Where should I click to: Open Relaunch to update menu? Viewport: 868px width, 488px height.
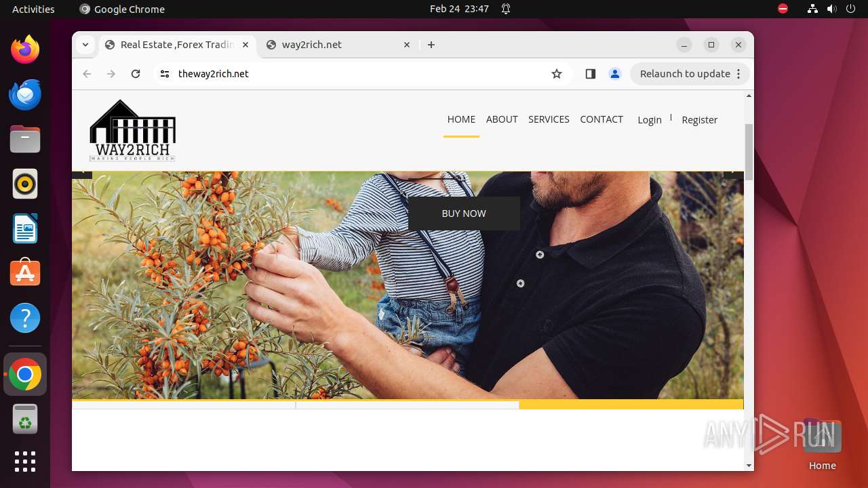(690, 74)
